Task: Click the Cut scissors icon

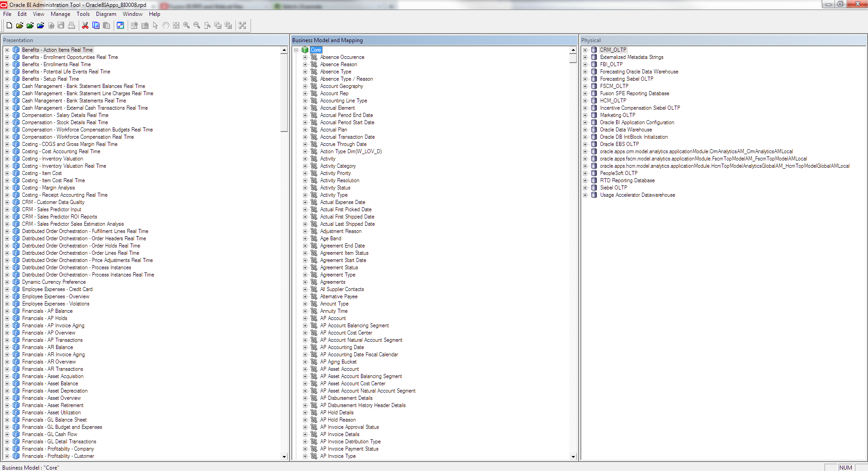Action: tap(85, 25)
